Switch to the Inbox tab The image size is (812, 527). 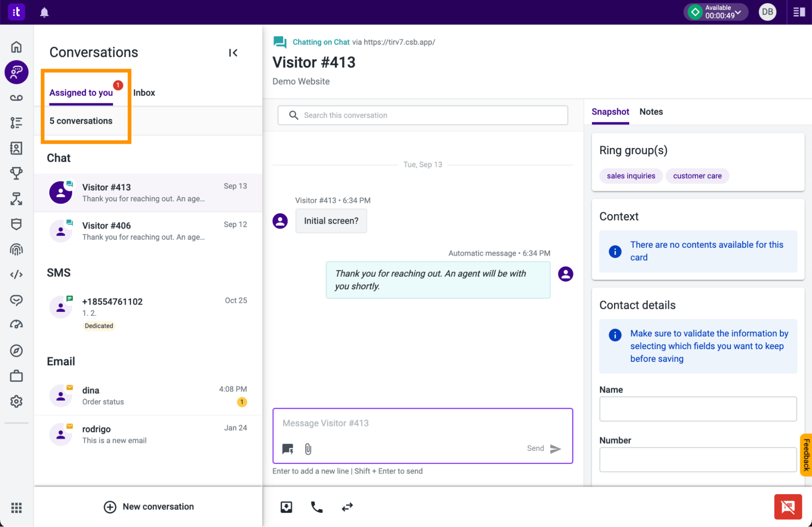click(x=144, y=93)
